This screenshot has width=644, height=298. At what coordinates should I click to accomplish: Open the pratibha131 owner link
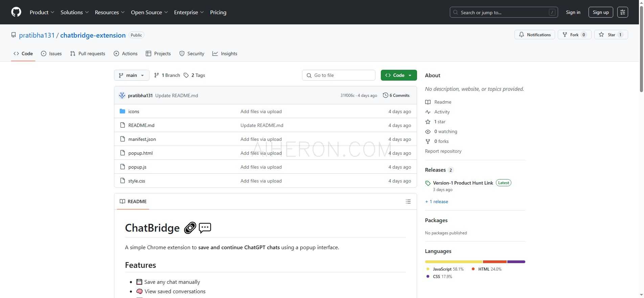pyautogui.click(x=37, y=35)
